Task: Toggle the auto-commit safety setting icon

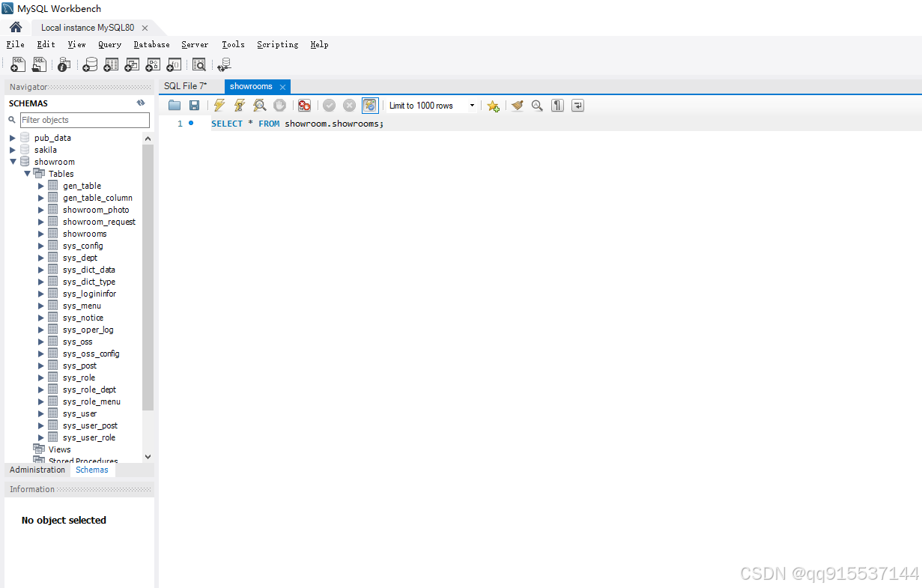Action: pos(369,105)
